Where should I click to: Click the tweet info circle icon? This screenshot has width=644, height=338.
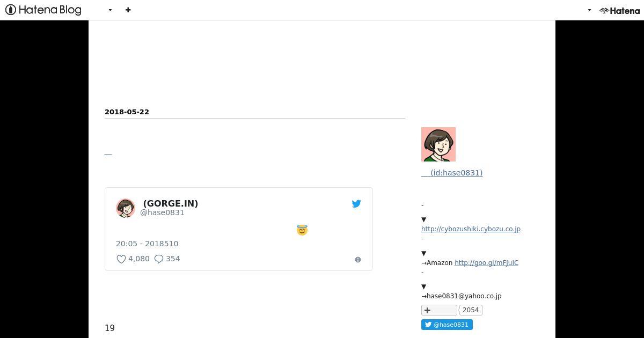point(358,260)
